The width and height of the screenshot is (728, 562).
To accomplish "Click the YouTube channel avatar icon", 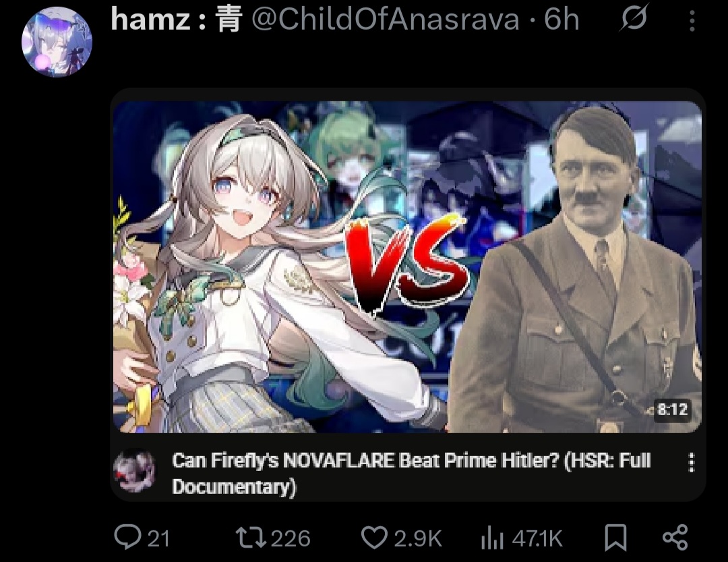I will [135, 470].
